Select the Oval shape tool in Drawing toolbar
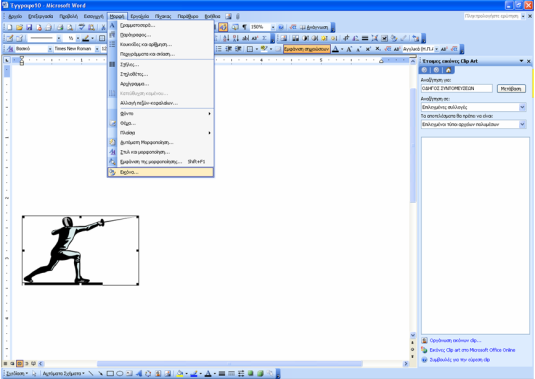This screenshot has width=535, height=379. (119, 374)
